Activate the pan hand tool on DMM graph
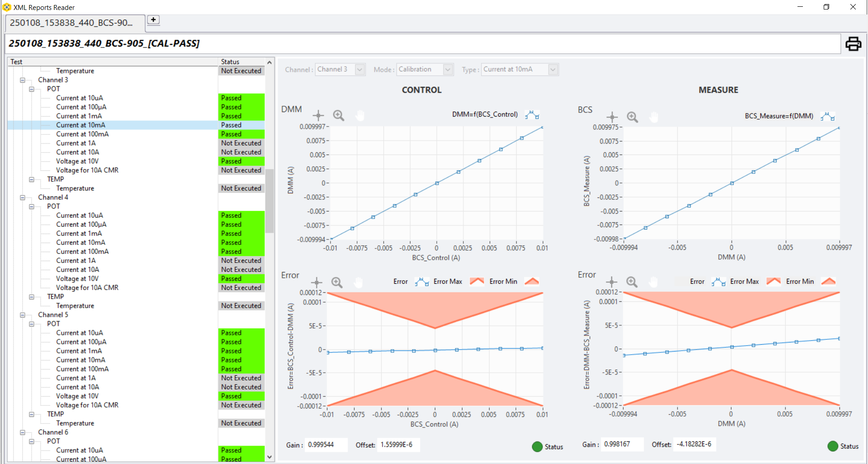868x464 pixels. click(x=360, y=116)
